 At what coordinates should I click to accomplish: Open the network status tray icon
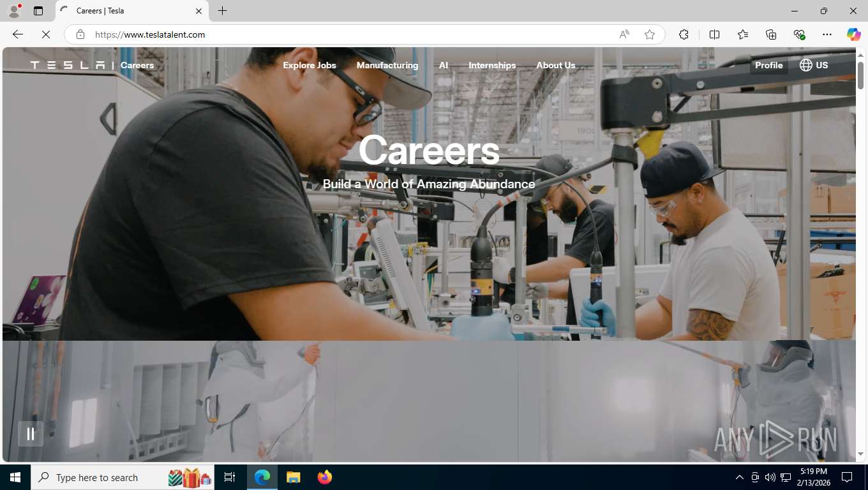coord(786,477)
